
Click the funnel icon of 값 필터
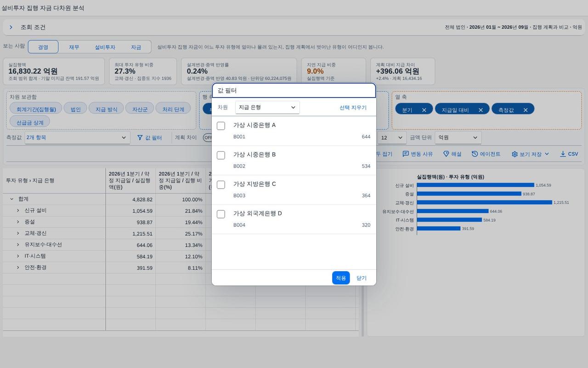140,138
